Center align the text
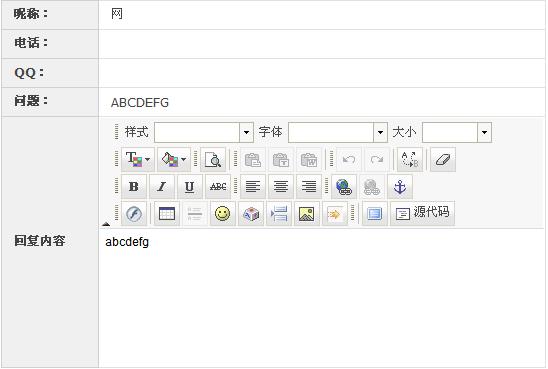Image resolution: width=548 pixels, height=369 pixels. pos(281,187)
